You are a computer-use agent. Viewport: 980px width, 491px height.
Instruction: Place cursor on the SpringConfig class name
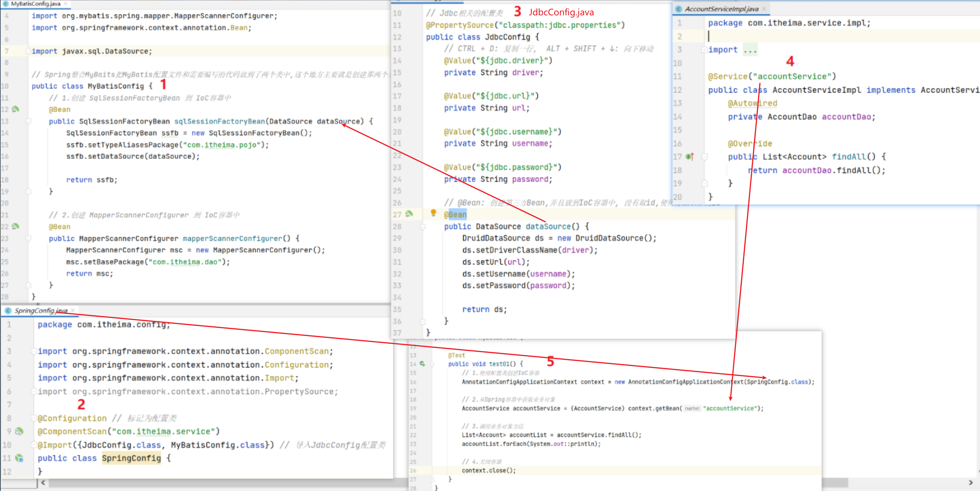(x=131, y=458)
